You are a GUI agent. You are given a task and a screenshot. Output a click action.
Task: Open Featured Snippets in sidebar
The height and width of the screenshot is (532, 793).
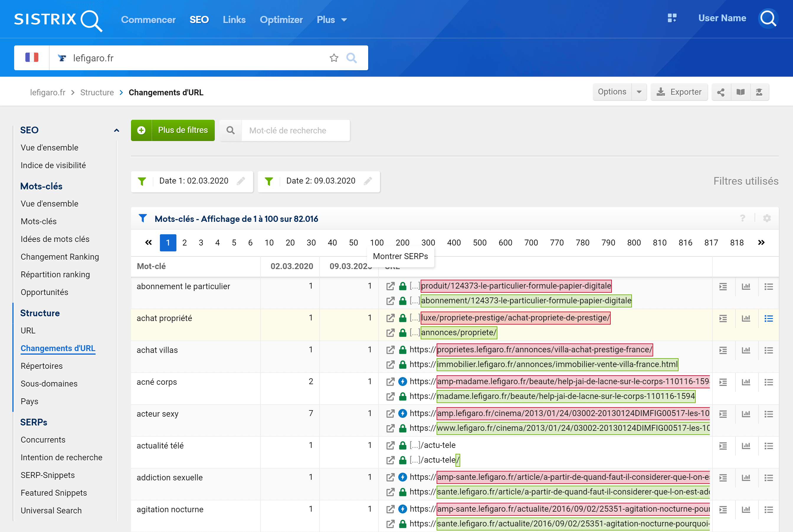(54, 493)
